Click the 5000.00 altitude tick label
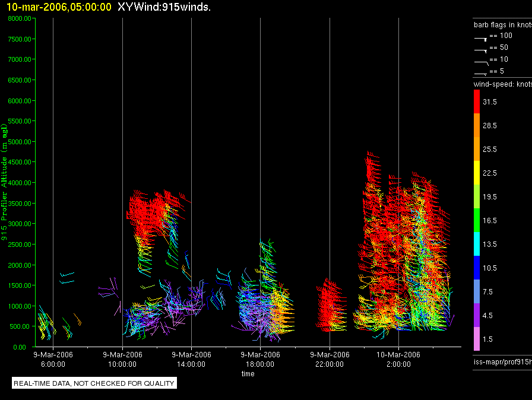Image resolution: width=532 pixels, height=400 pixels. 20,142
